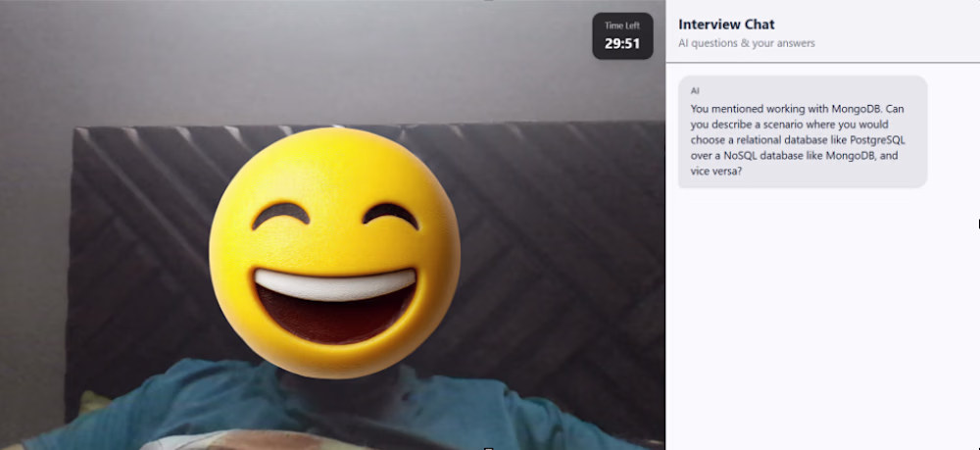Click the 'AI questions & your answers' subtitle
980x450 pixels.
point(746,43)
